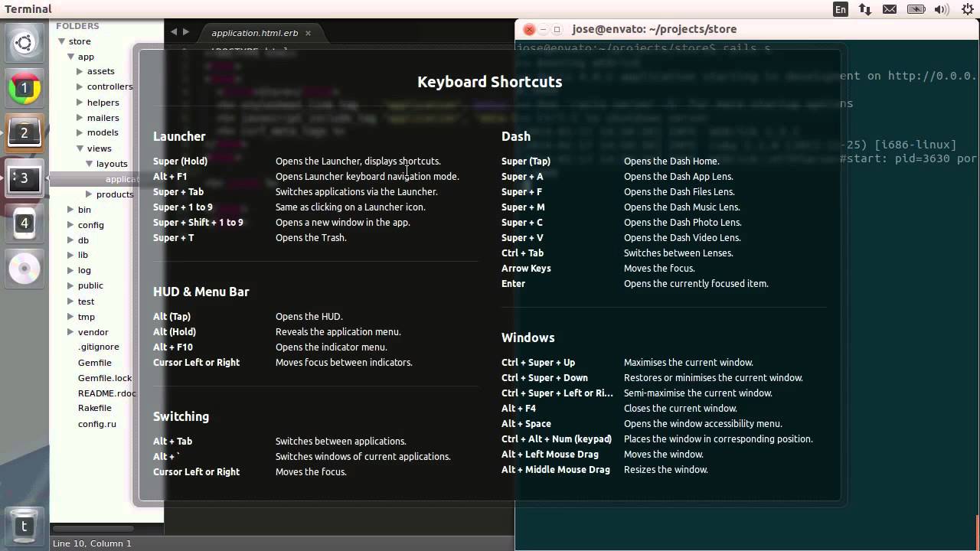
Task: Launch Chrome from the launcher
Action: tap(24, 88)
